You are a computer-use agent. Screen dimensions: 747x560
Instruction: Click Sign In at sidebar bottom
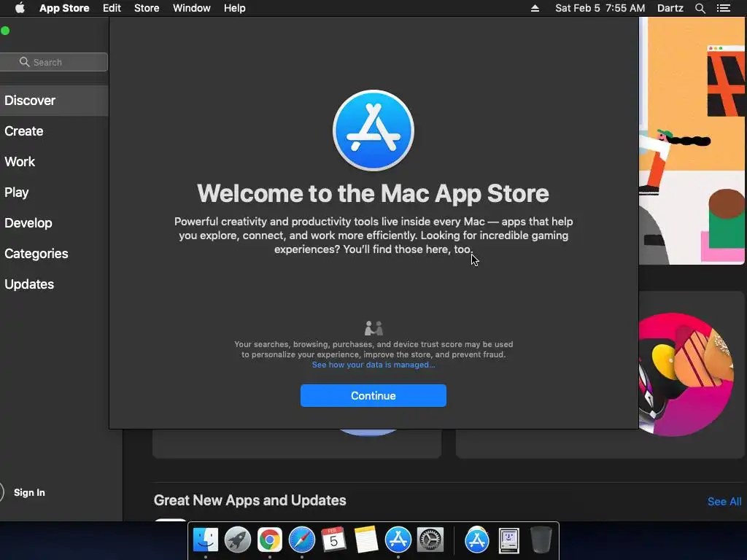point(29,492)
